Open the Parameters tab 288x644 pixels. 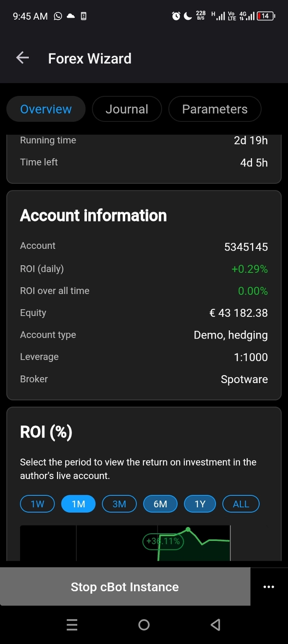coord(215,109)
